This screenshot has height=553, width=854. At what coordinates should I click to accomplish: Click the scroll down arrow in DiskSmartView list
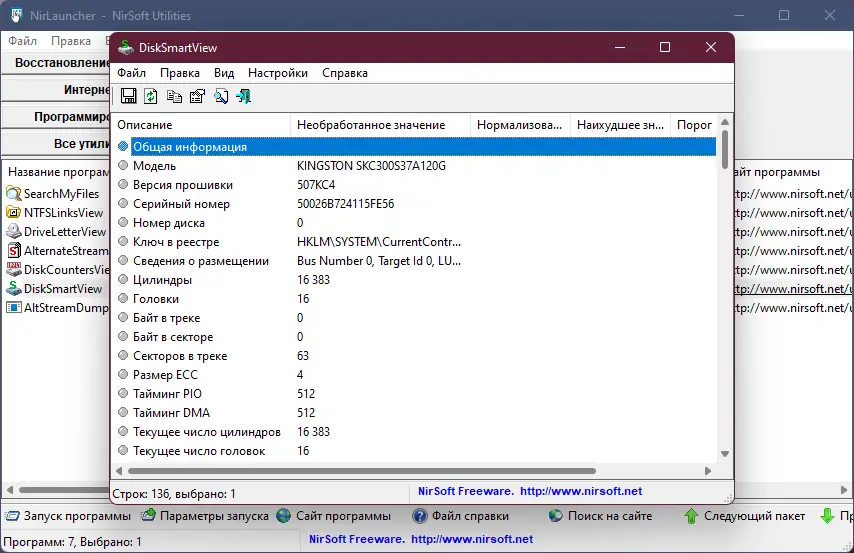(x=725, y=454)
